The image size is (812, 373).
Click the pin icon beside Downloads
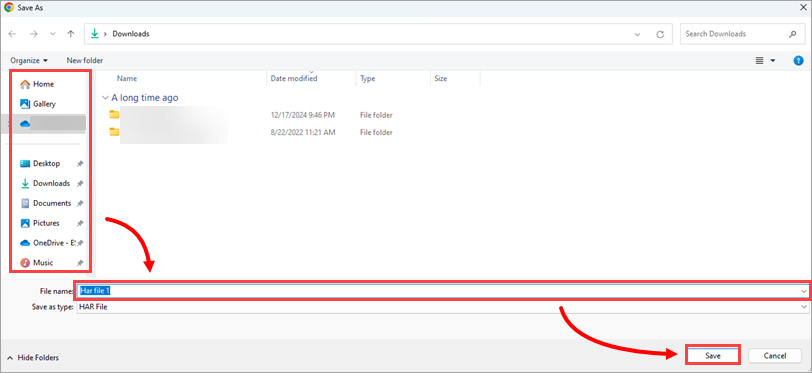pos(80,183)
